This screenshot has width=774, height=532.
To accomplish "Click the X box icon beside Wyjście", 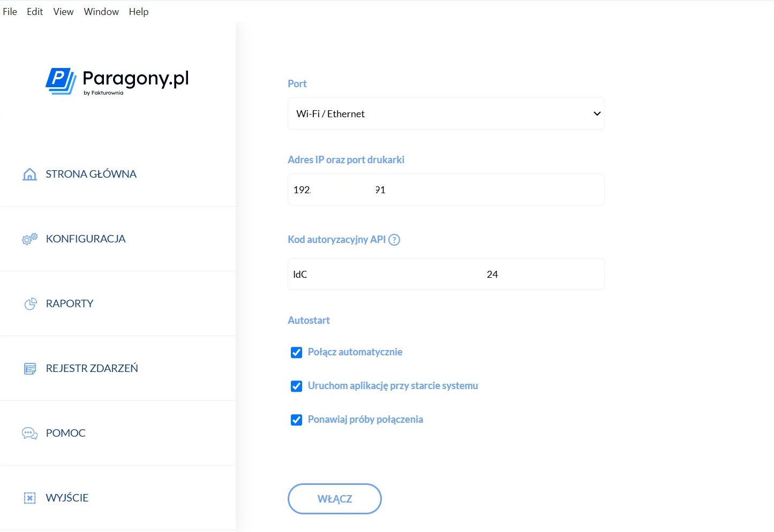I will [x=30, y=498].
